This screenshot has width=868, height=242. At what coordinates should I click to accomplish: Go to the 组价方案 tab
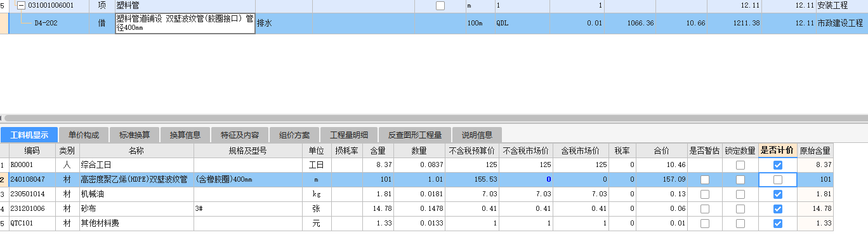pos(294,135)
